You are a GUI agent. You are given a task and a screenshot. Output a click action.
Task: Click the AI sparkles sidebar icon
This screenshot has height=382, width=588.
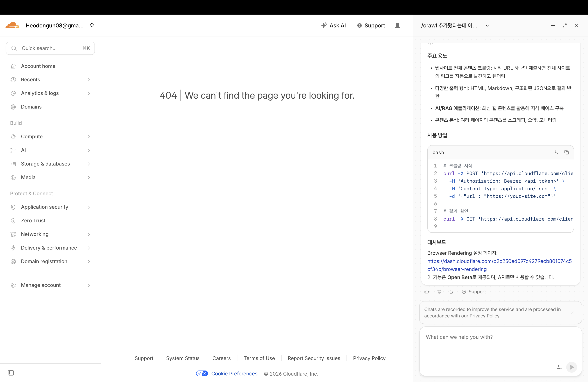[x=13, y=150]
